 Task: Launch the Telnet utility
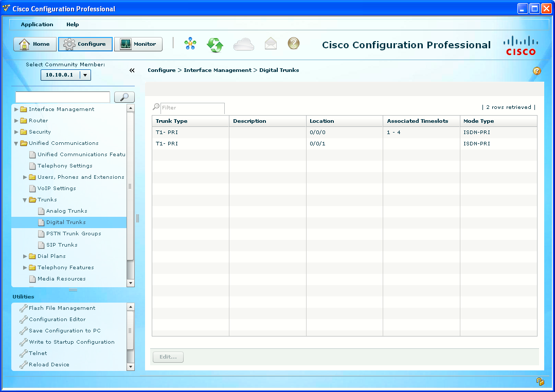point(38,353)
